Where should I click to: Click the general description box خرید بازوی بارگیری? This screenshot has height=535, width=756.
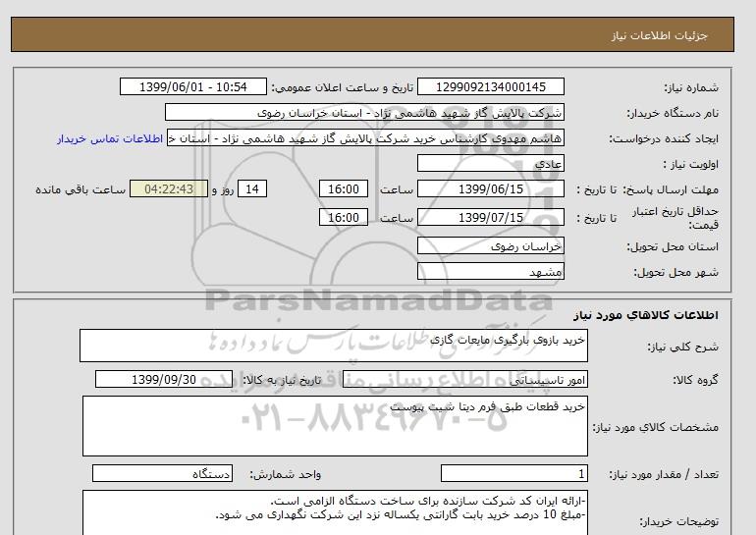(334, 346)
